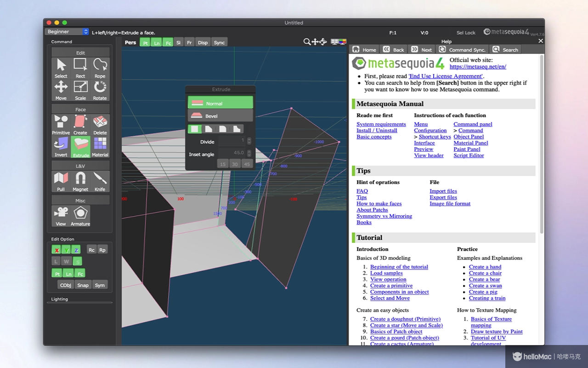This screenshot has height=368, width=588.
Task: Click the Divide value stepper arrows
Action: [x=249, y=141]
